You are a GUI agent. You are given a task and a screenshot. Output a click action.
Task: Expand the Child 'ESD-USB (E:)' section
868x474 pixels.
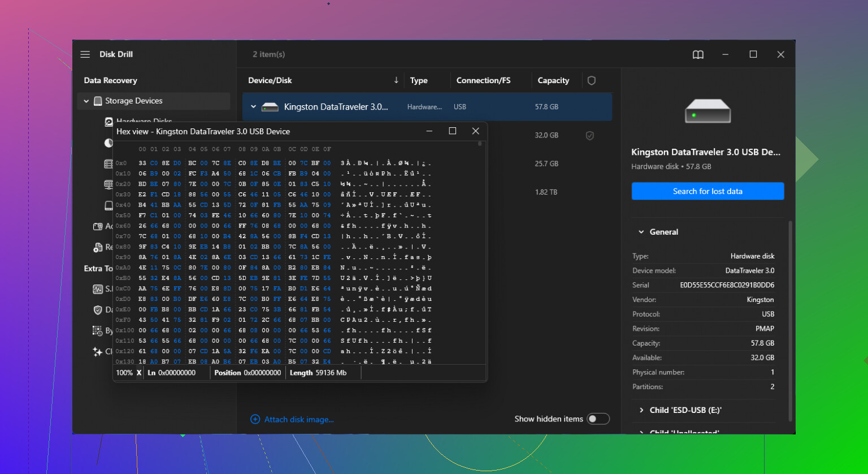641,410
